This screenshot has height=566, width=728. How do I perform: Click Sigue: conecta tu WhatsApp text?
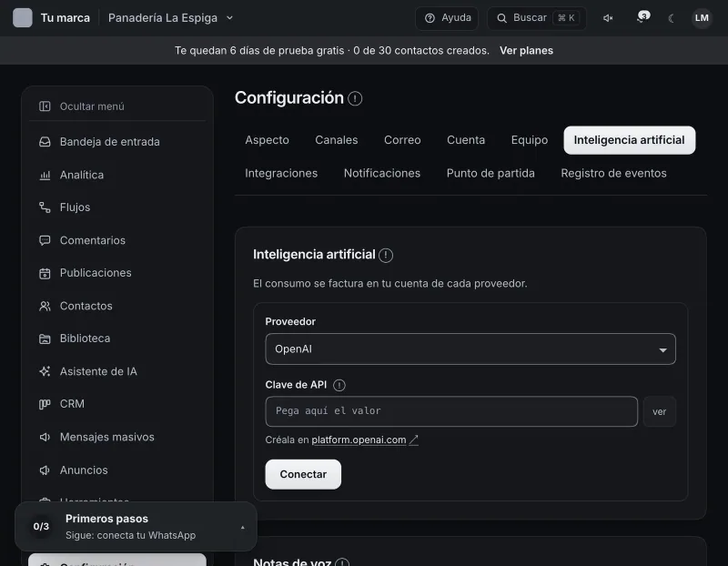(130, 535)
